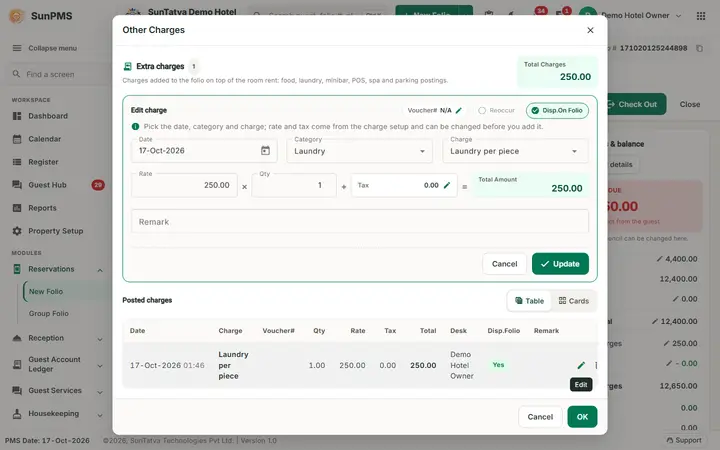This screenshot has width=720, height=450.
Task: Click the Guest Services sidebar icon
Action: [17, 391]
